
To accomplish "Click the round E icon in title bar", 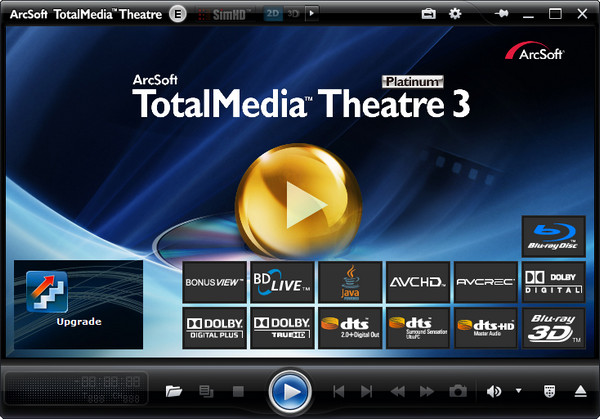I will pyautogui.click(x=178, y=14).
